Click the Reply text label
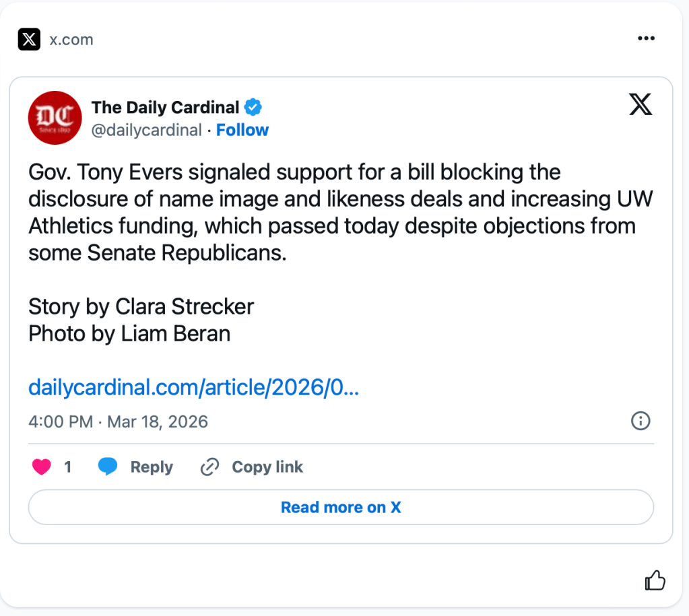The image size is (689, 616). pos(152,467)
